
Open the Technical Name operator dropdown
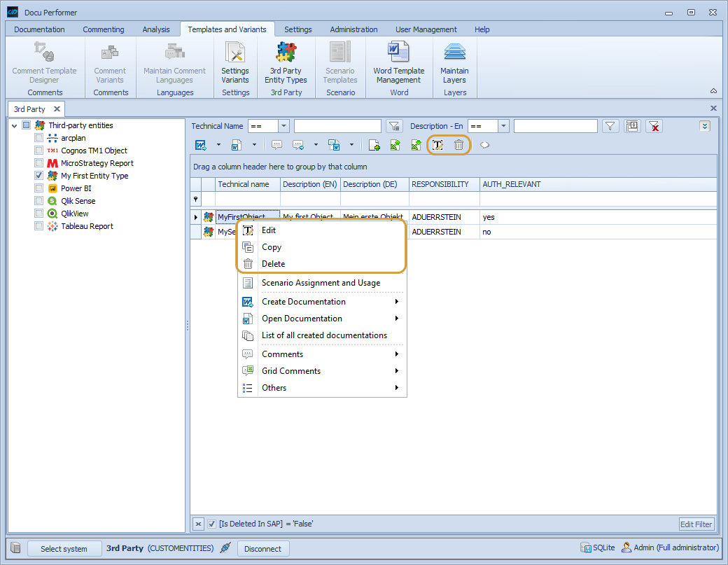click(x=283, y=126)
